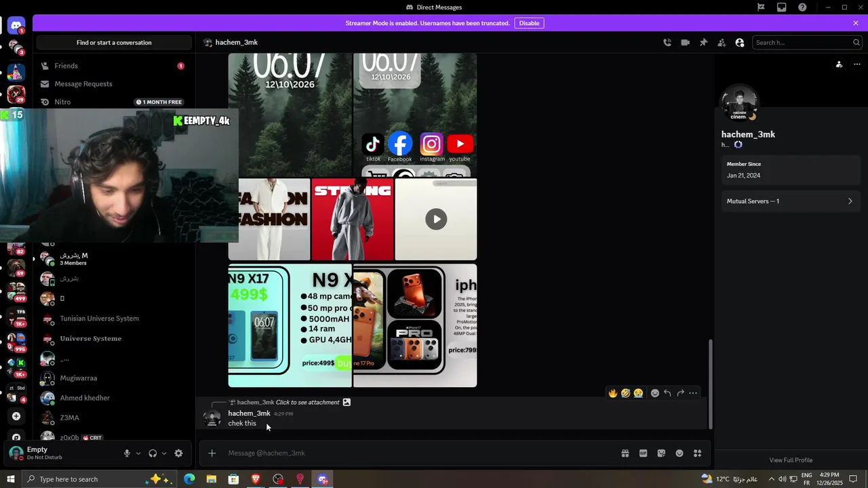Open File Explorer from taskbar

(212, 479)
